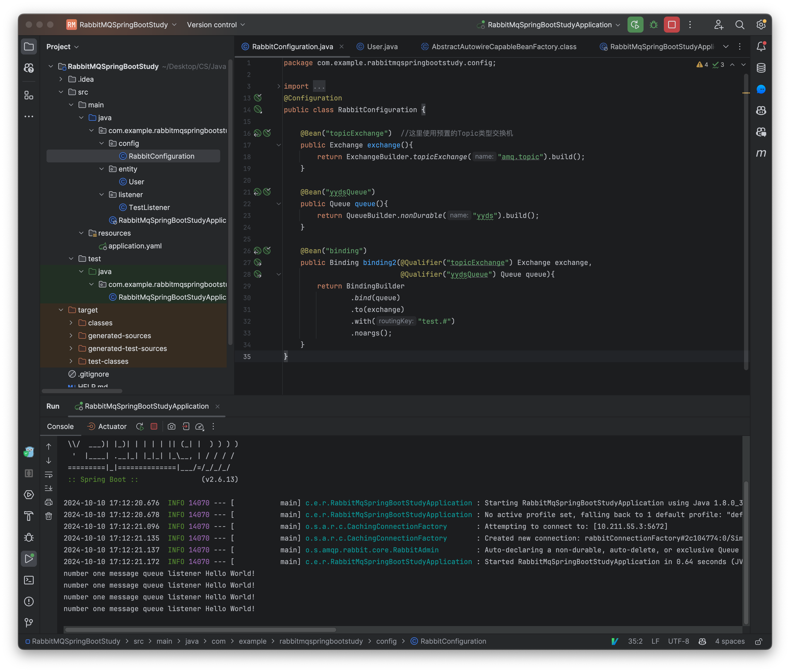Open the Terminal tool window
The height and width of the screenshot is (672, 790).
coord(29,580)
